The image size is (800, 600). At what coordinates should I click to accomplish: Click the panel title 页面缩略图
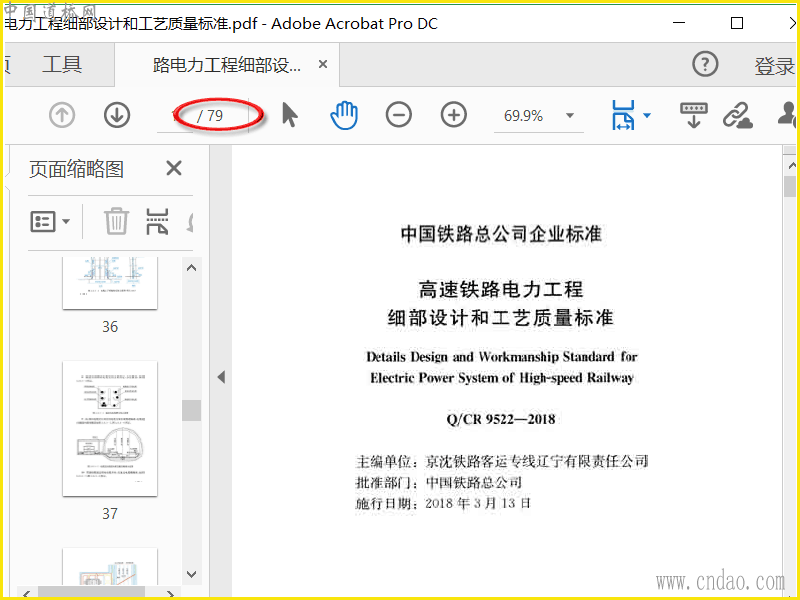(x=77, y=169)
